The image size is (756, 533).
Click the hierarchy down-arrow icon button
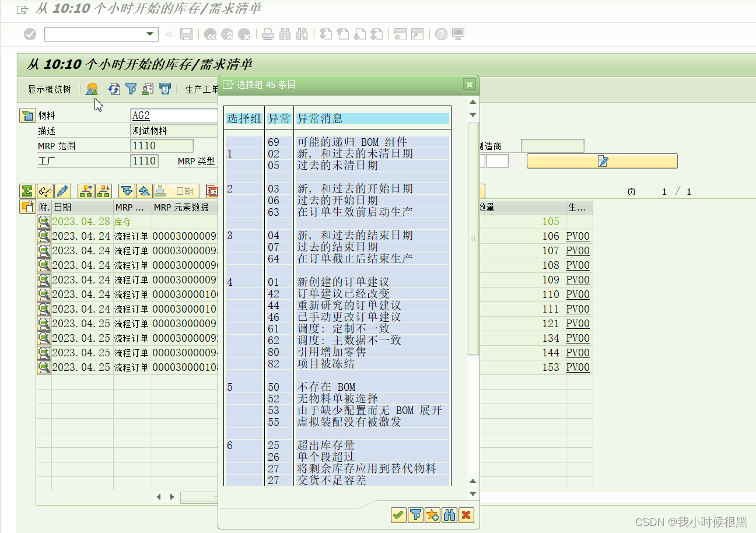[x=103, y=191]
